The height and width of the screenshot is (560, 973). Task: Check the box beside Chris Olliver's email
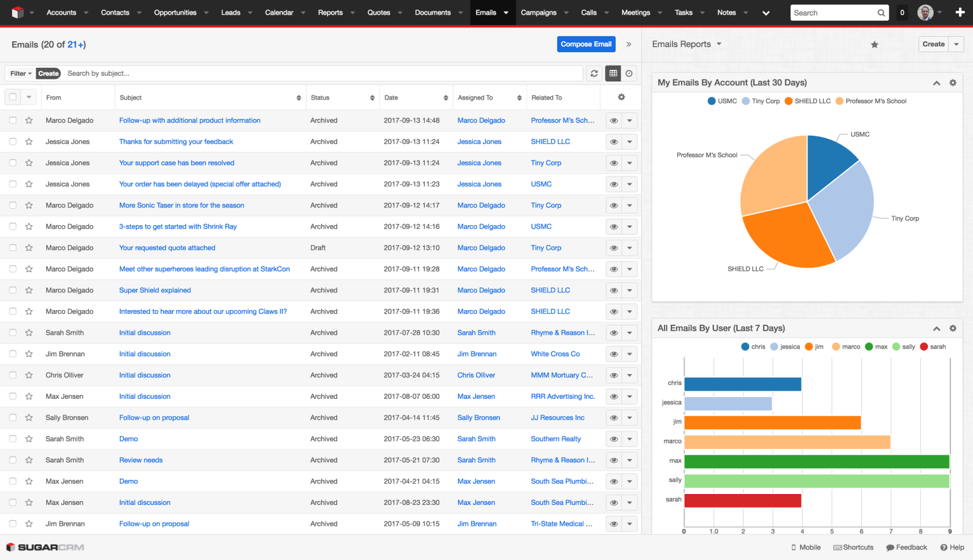(13, 375)
